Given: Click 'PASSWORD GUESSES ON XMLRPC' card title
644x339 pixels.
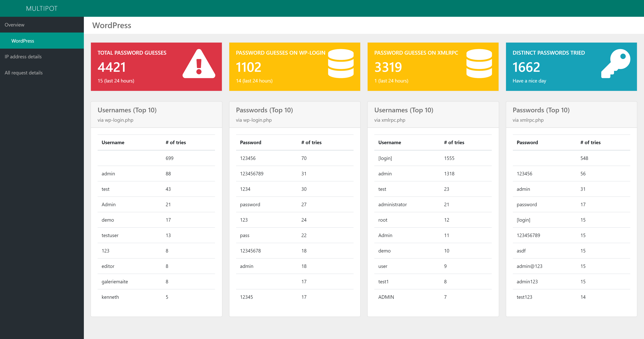Looking at the screenshot, I should [x=416, y=53].
